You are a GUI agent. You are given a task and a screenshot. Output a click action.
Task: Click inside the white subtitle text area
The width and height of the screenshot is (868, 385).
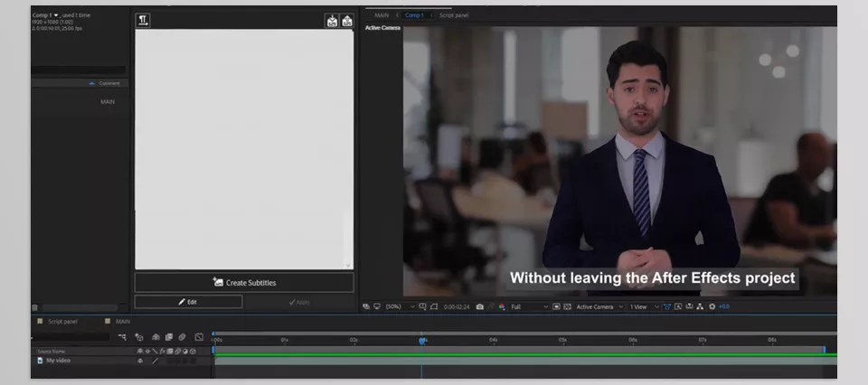[244, 149]
